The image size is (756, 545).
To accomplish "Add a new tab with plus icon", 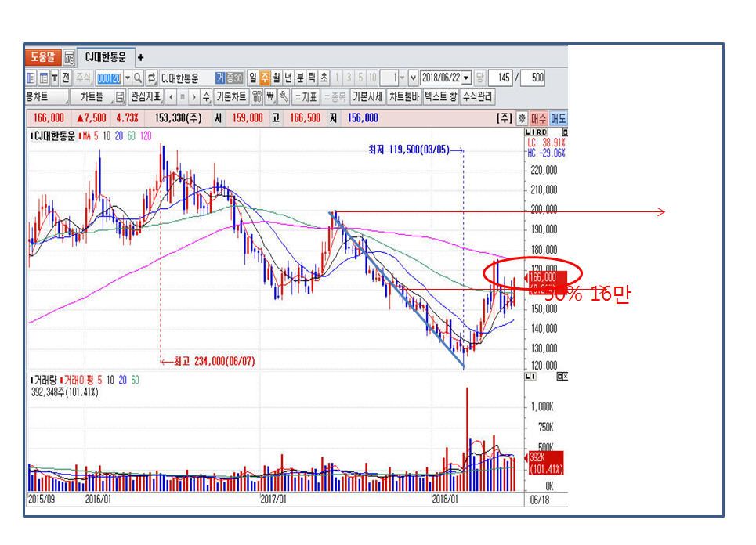I will (x=141, y=57).
